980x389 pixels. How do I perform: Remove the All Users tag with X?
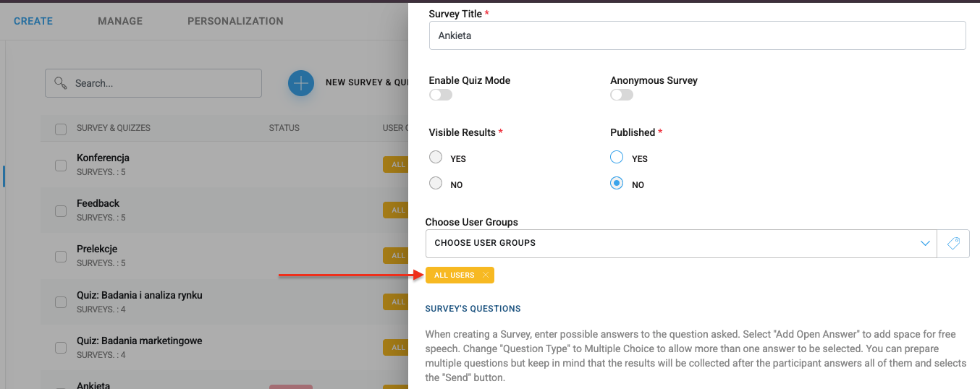pos(486,275)
